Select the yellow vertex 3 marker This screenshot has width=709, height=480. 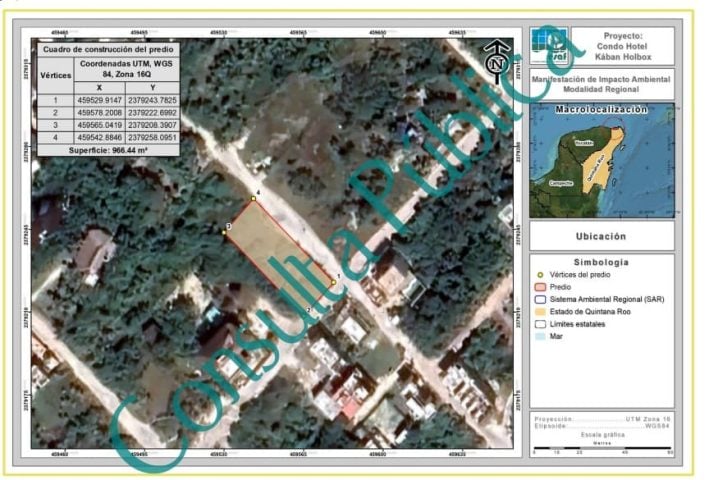[x=224, y=232]
